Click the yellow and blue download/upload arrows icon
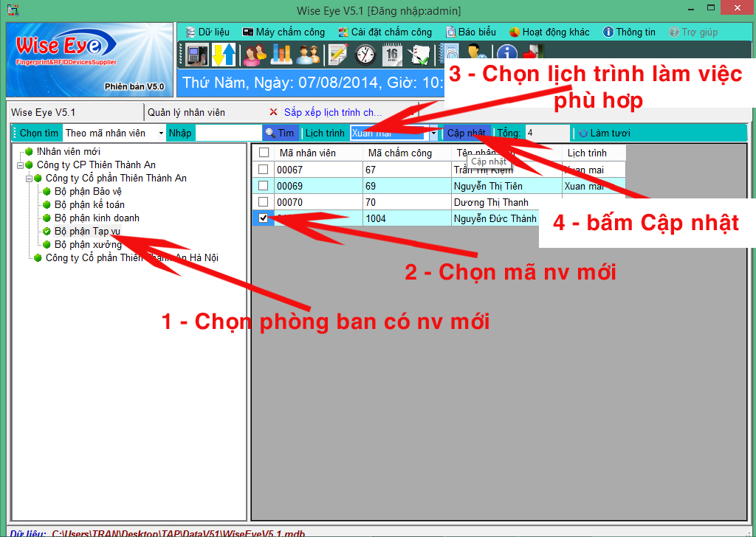 pos(224,55)
